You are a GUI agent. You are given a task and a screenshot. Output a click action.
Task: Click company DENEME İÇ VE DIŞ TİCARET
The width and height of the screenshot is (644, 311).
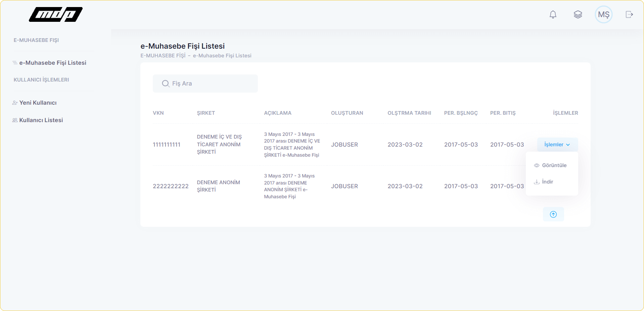click(x=219, y=145)
